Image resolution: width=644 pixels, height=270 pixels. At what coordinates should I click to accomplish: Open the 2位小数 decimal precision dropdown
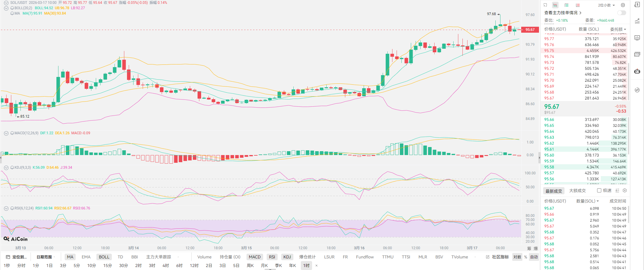606,5
